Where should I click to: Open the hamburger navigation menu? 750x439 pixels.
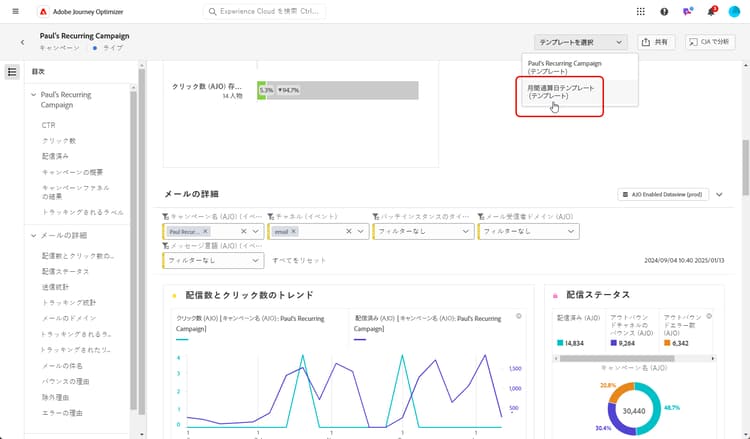point(15,11)
